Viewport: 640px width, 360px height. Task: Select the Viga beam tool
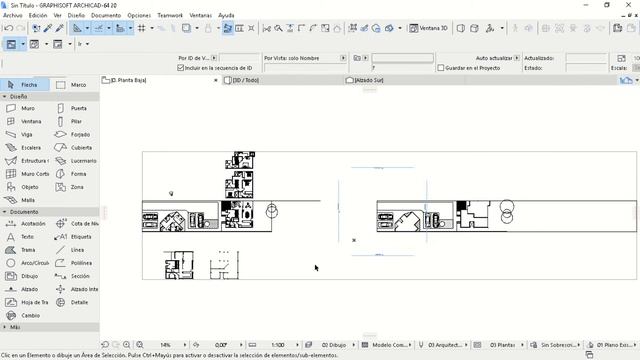[x=24, y=134]
